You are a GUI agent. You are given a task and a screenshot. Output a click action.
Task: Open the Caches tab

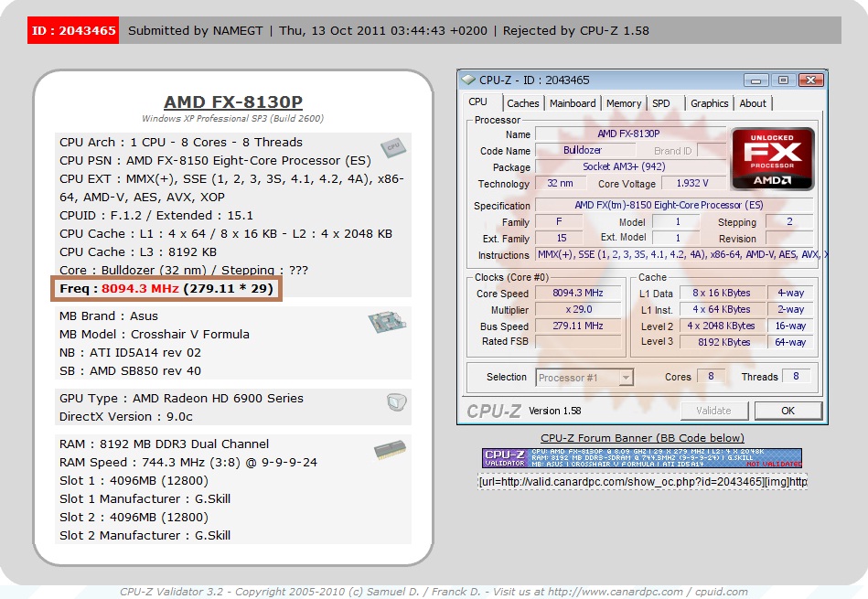(522, 103)
